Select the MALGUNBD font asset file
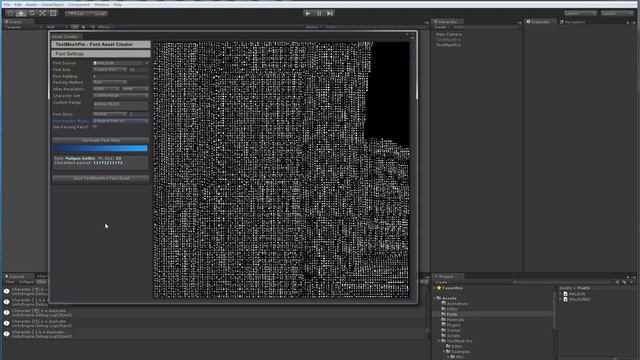Screen dimensions: 640x360 coord(579,299)
